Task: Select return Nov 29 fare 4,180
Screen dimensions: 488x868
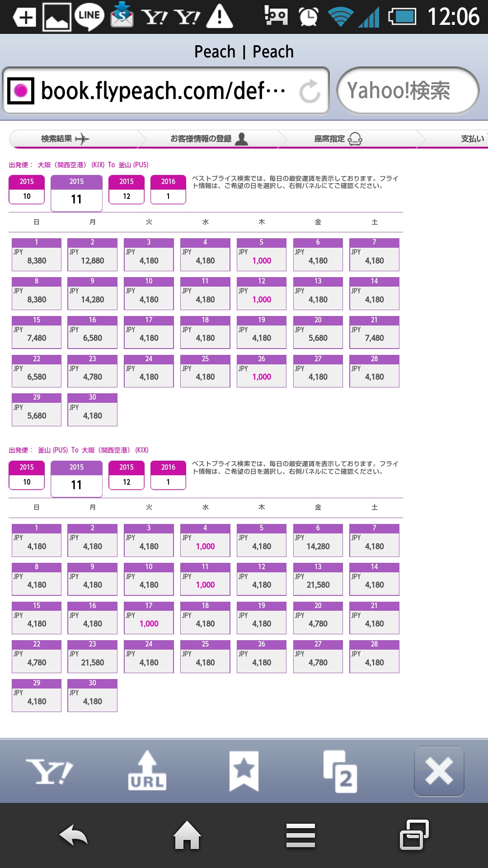Action: tap(37, 696)
